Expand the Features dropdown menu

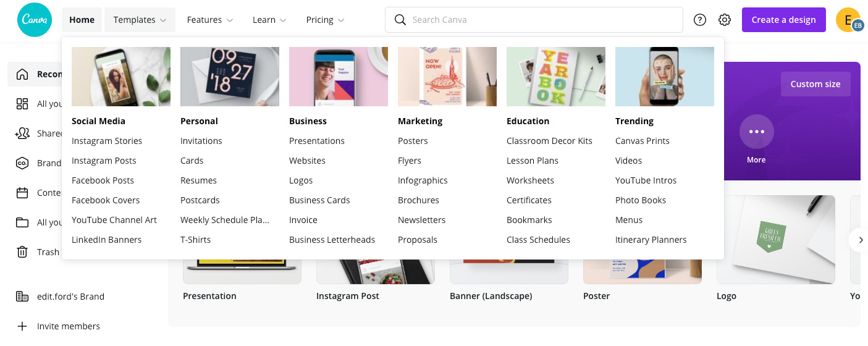(210, 20)
